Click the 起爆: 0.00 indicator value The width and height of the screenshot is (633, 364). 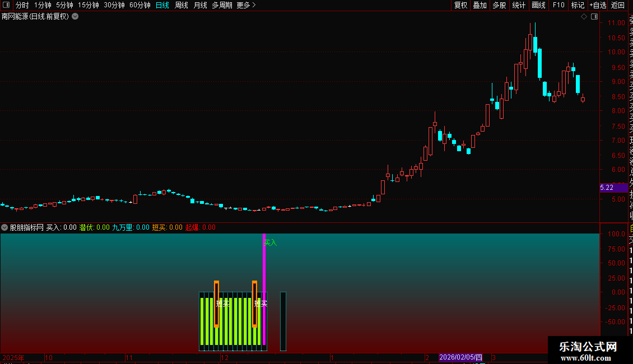tap(200, 227)
